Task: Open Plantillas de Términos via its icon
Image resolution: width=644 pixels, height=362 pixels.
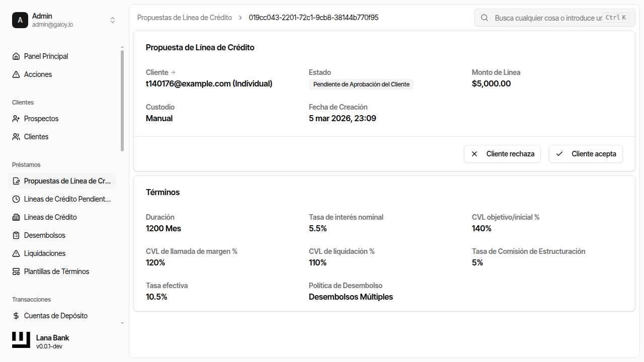Action: 16,271
